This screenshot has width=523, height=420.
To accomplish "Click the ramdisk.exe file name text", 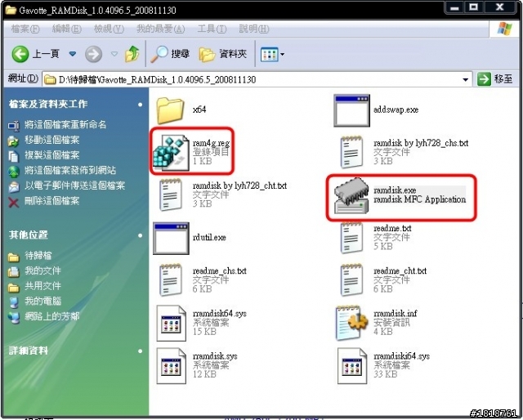I will 395,190.
